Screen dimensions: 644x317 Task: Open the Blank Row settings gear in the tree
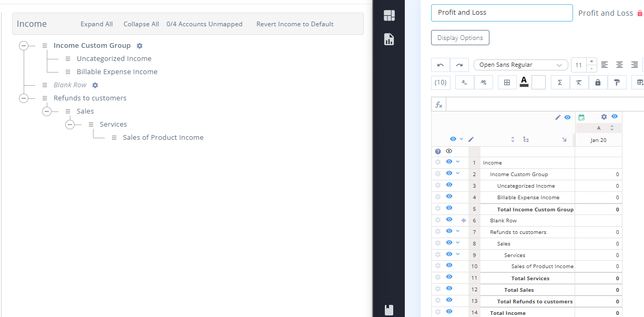tap(95, 85)
